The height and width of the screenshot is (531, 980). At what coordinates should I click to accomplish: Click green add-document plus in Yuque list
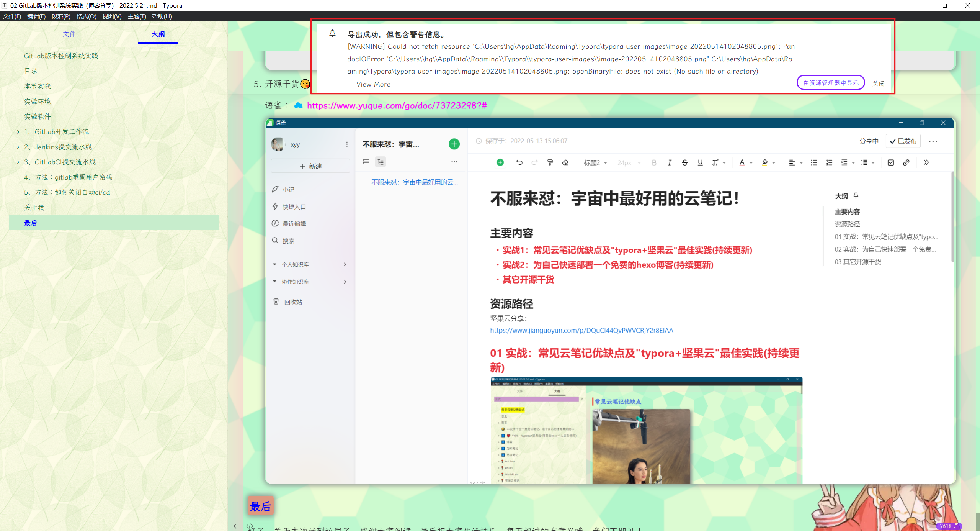(x=454, y=144)
